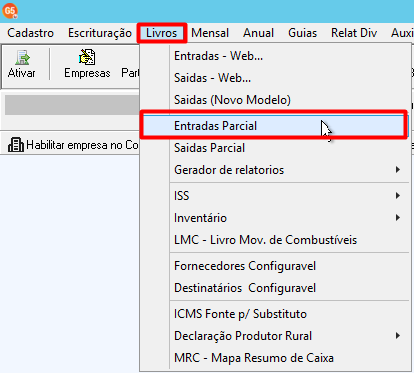Choose Saidas (Novo Modelo) entry
Screen dimensions: 414x373
click(x=275, y=100)
